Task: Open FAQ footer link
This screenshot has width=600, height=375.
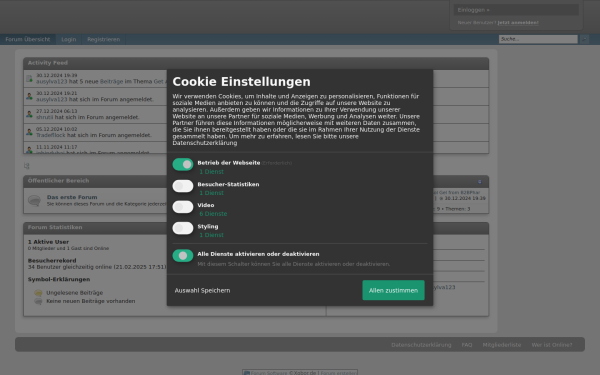Action: tap(467, 345)
